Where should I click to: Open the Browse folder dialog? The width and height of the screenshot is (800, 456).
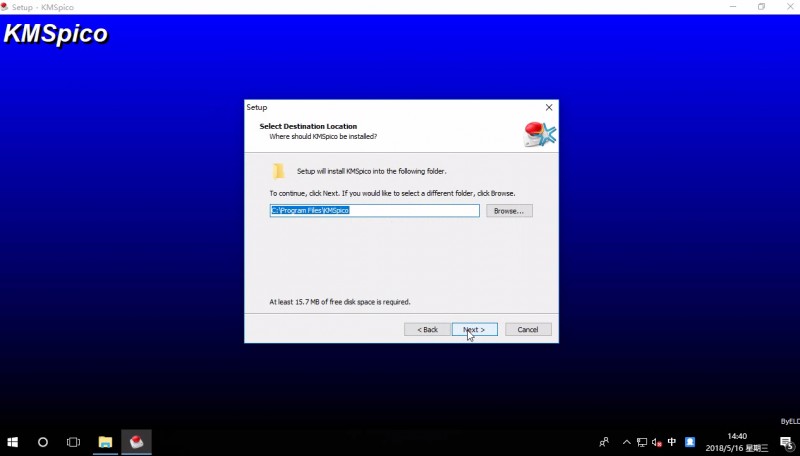(509, 211)
